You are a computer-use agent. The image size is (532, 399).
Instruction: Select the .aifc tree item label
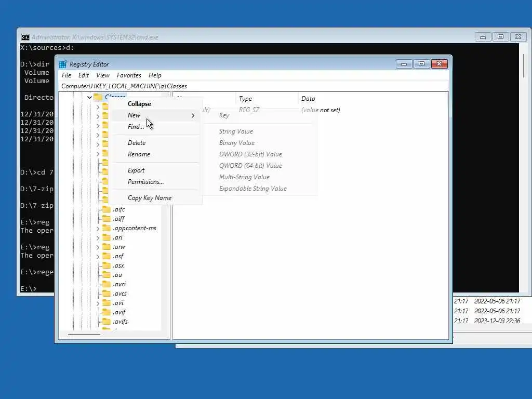[x=119, y=209]
